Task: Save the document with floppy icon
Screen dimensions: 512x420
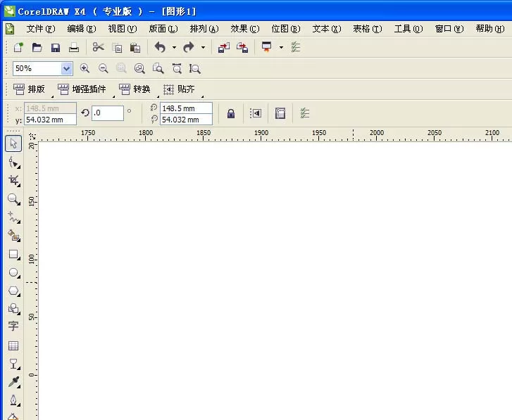Action: click(56, 48)
